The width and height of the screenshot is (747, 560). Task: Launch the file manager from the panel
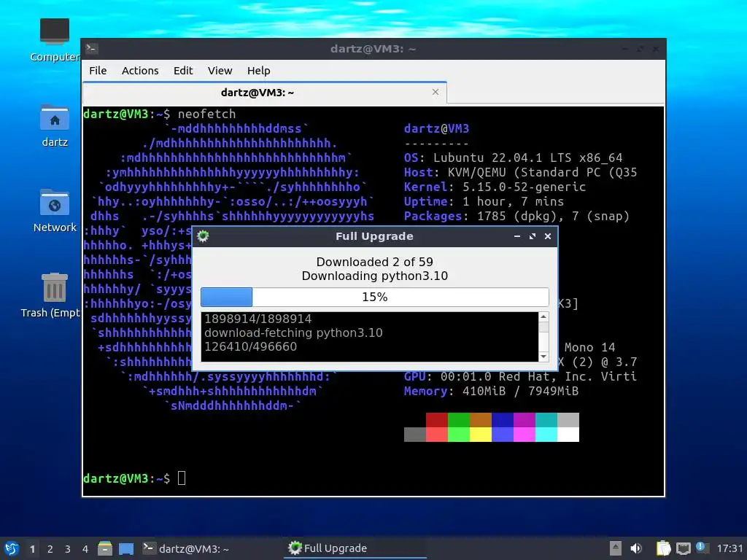[x=105, y=548]
